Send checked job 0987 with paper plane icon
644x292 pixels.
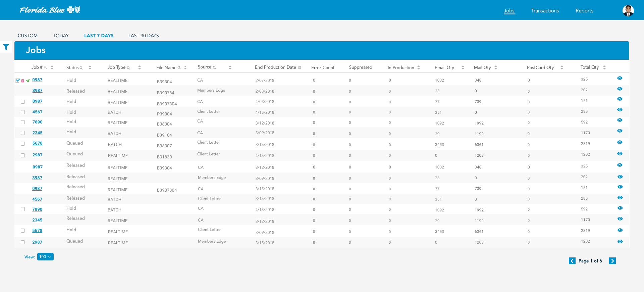pos(28,81)
